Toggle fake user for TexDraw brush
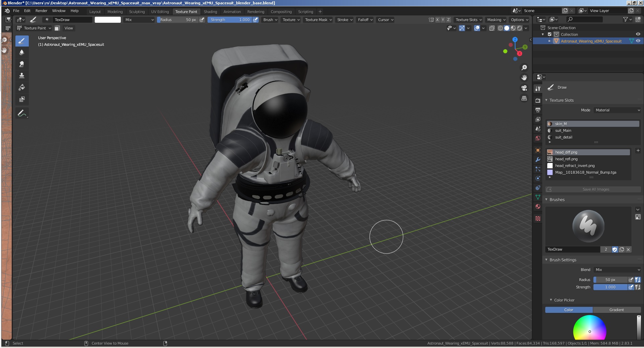Viewport: 644px width, 348px height. point(615,249)
